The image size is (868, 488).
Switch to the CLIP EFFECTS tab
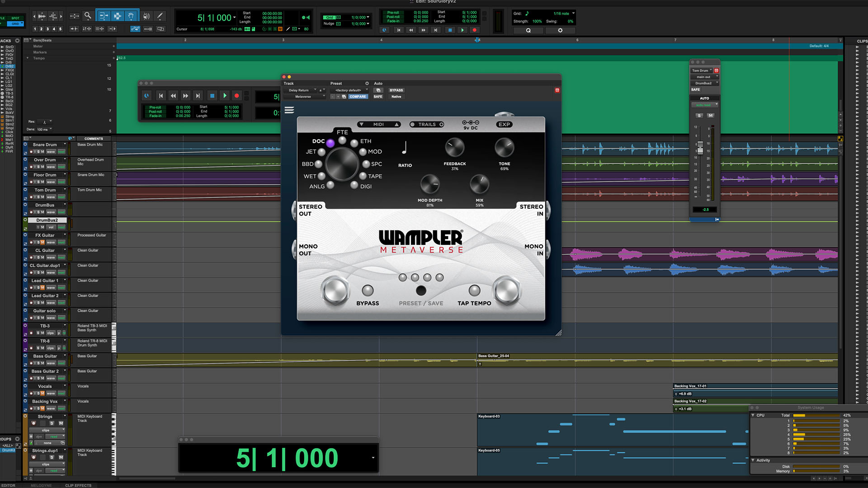pyautogui.click(x=78, y=485)
